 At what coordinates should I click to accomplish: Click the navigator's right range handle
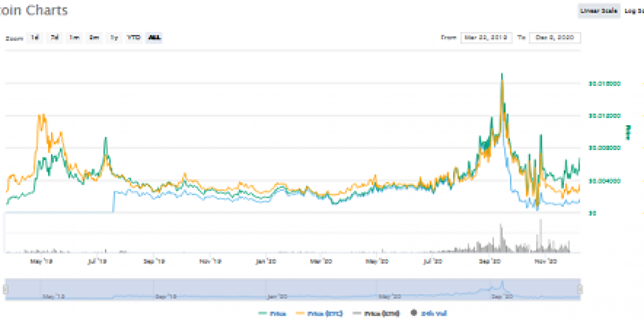pos(579,289)
